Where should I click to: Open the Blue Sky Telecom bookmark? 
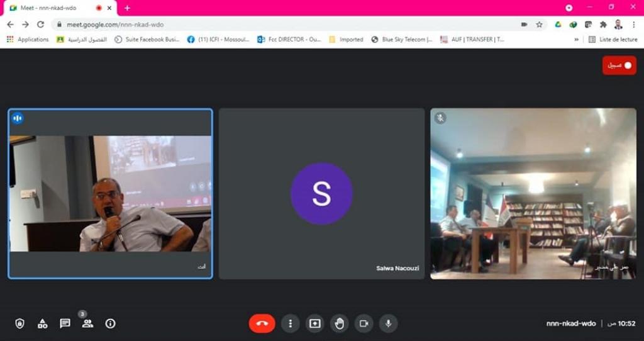[x=401, y=39]
